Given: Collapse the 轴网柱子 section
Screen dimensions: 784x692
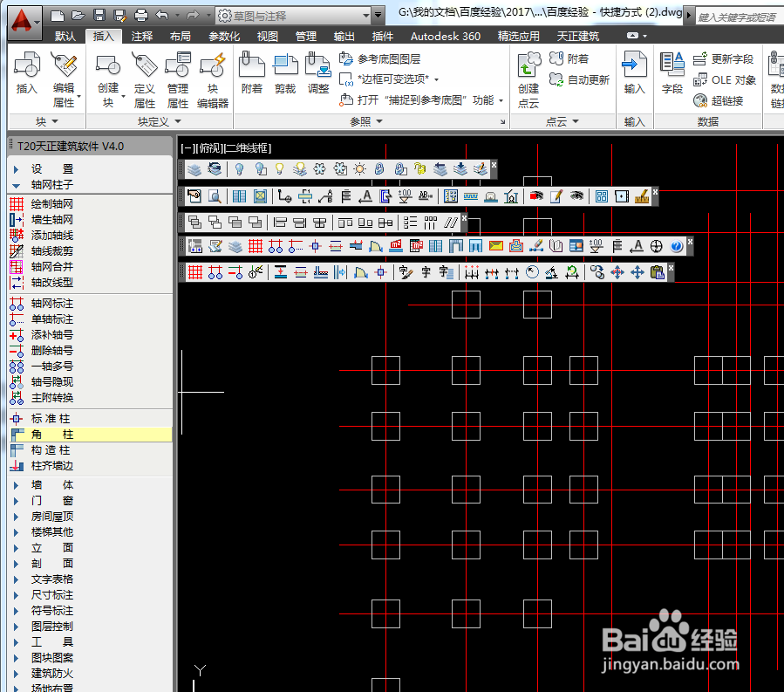Looking at the screenshot, I should 51,185.
